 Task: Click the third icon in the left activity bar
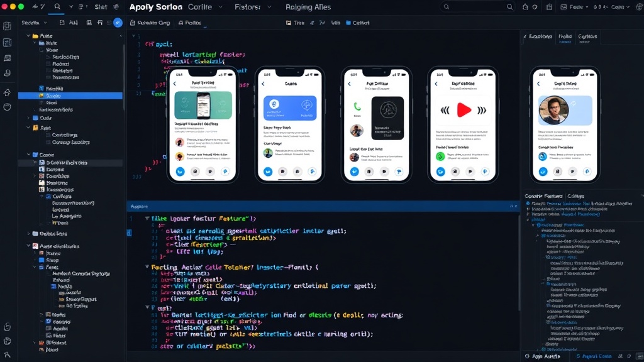pos(7,58)
